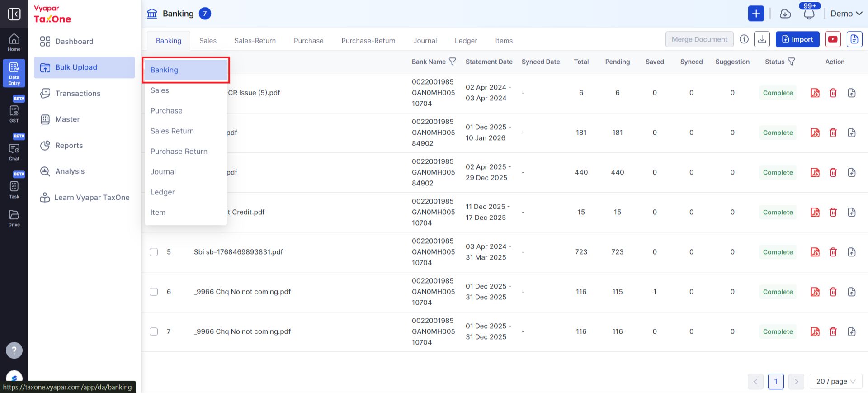Screen dimensions: 868x393
Task: Switch to the Journal tab
Action: [x=425, y=41]
